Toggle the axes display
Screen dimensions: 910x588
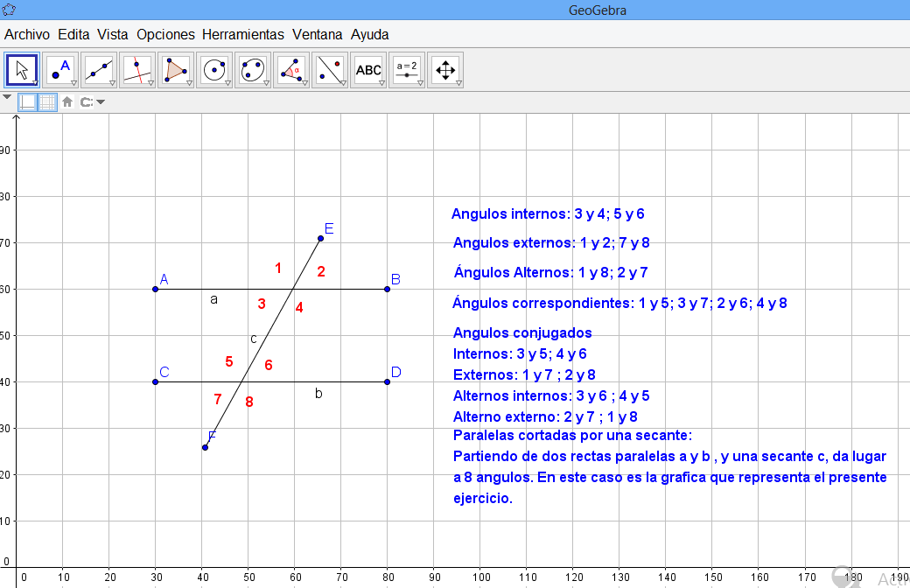click(29, 101)
